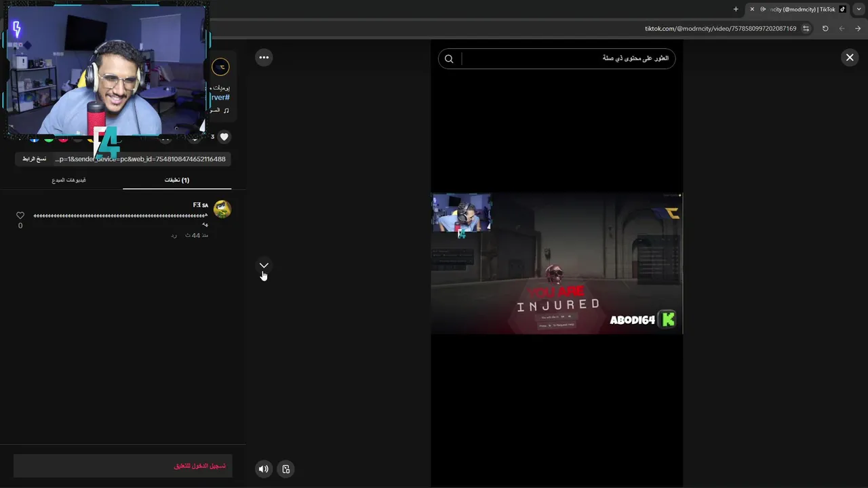Switch to the creator videos tab
Image resolution: width=868 pixels, height=488 pixels.
pos(68,180)
